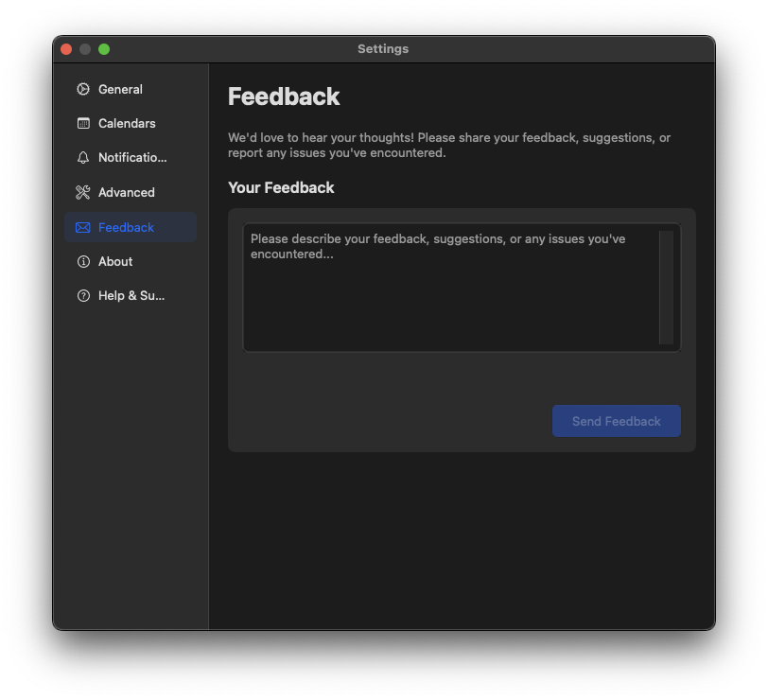Switch to the Advanced section
768x700 pixels.
tap(125, 192)
